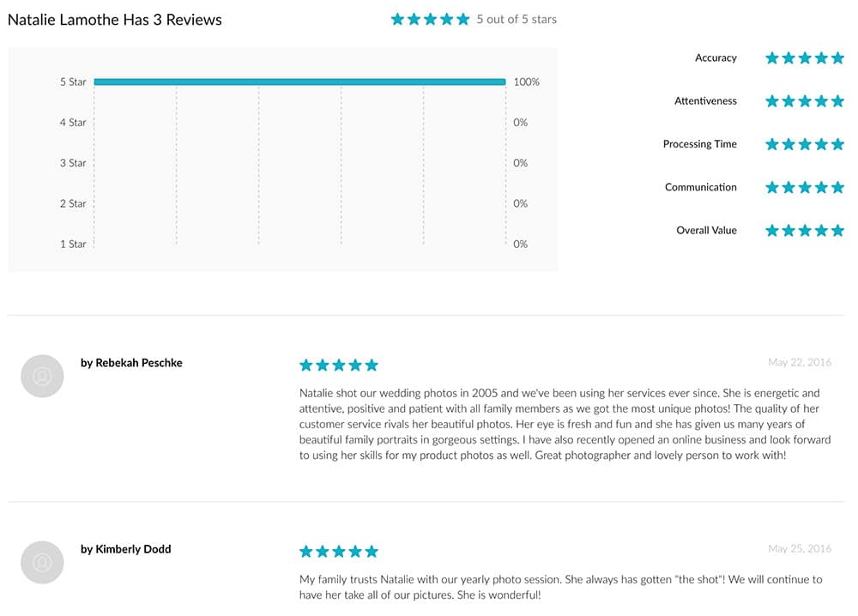Open Kimberly Dodd's reviewer name
This screenshot has height=616, width=858.
point(126,549)
